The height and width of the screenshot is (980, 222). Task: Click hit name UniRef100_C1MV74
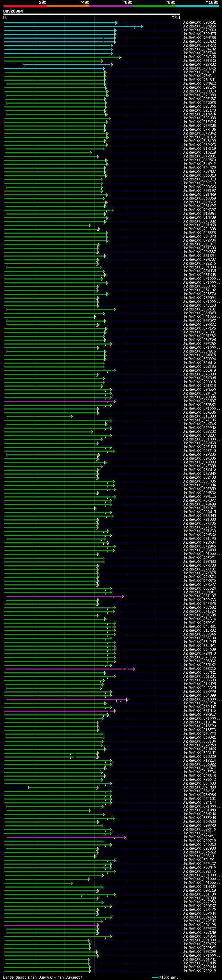pyautogui.click(x=199, y=114)
